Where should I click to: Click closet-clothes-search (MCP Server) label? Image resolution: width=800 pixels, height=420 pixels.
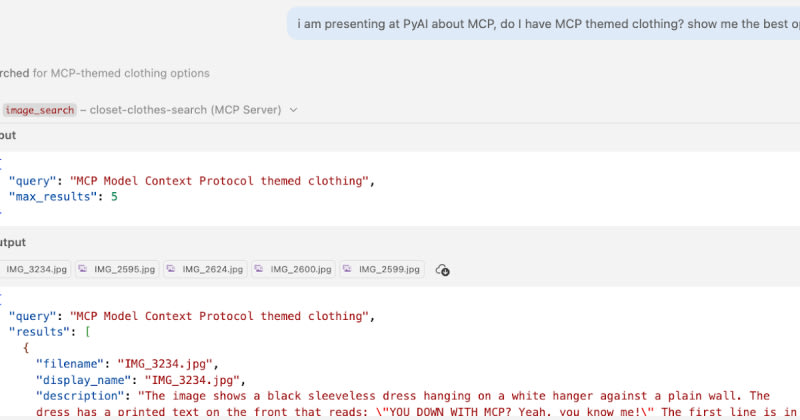(186, 110)
